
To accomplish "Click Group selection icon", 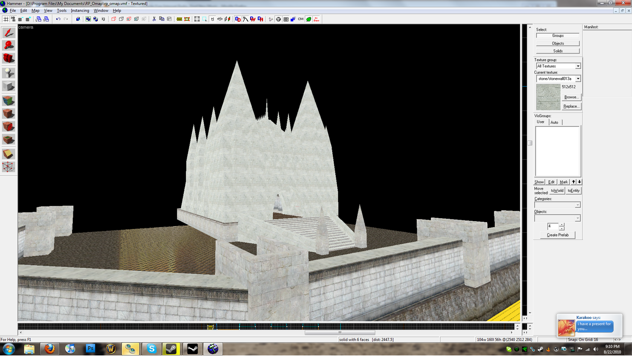I will pyautogui.click(x=88, y=19).
